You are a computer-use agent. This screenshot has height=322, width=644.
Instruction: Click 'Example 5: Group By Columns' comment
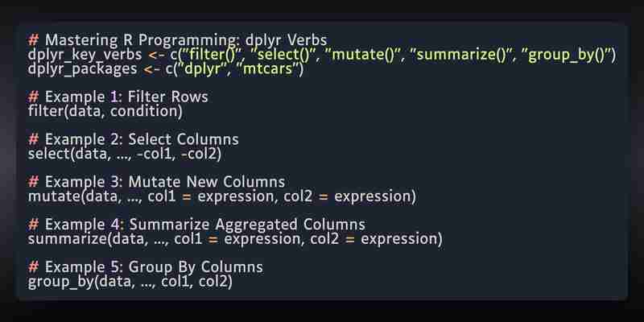tap(146, 267)
